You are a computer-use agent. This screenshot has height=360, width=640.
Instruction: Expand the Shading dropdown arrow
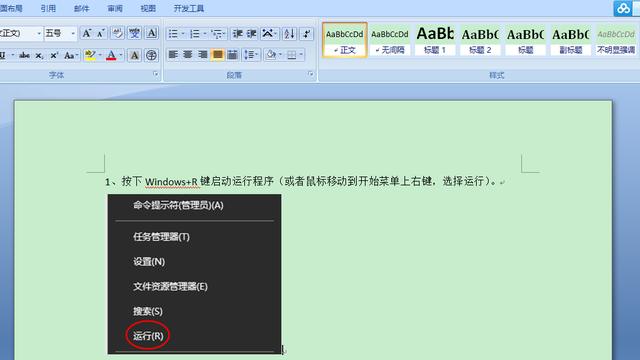pos(280,55)
